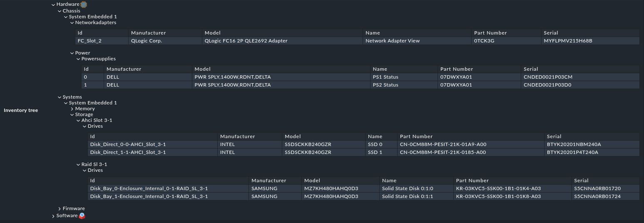
Task: Collapse the Storage section
Action: click(72, 115)
